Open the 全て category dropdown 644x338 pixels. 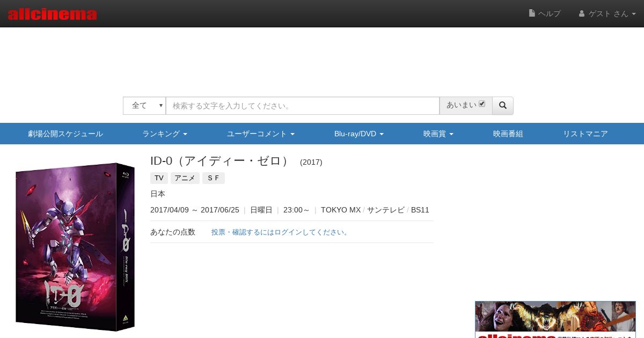144,106
